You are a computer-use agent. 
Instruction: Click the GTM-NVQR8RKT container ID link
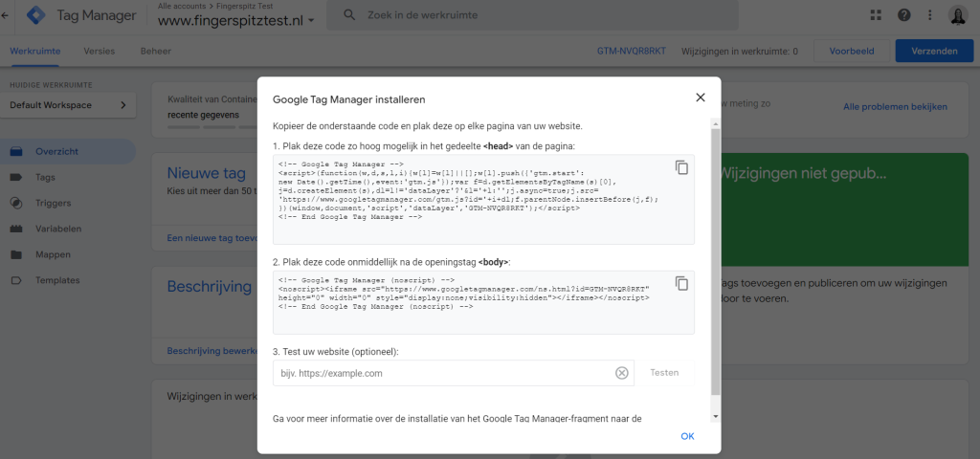click(632, 52)
